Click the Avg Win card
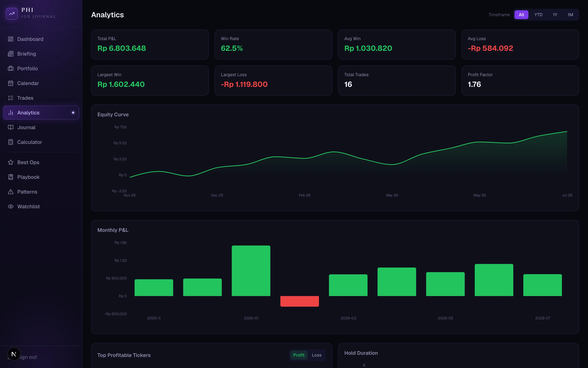The height and width of the screenshot is (368, 588). 397,45
